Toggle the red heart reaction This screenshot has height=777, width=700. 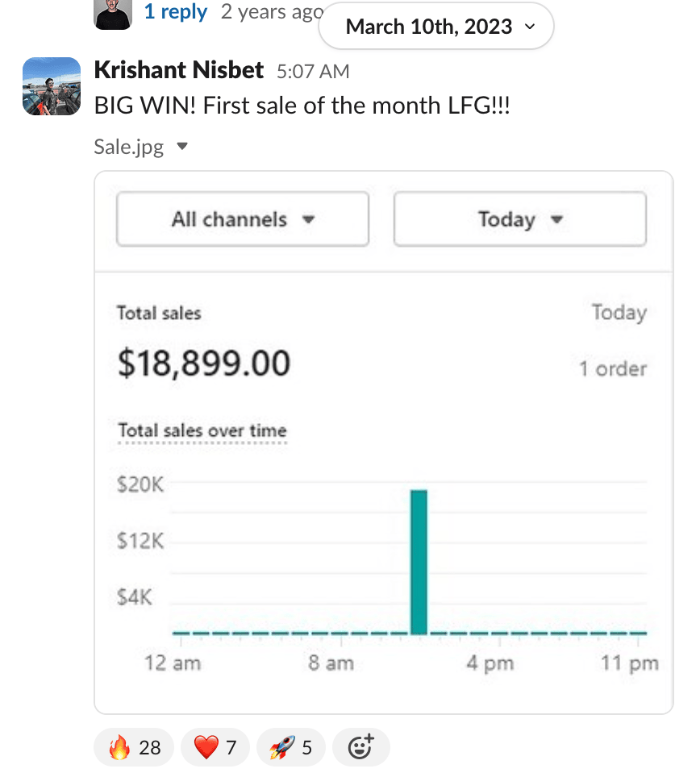(x=215, y=747)
